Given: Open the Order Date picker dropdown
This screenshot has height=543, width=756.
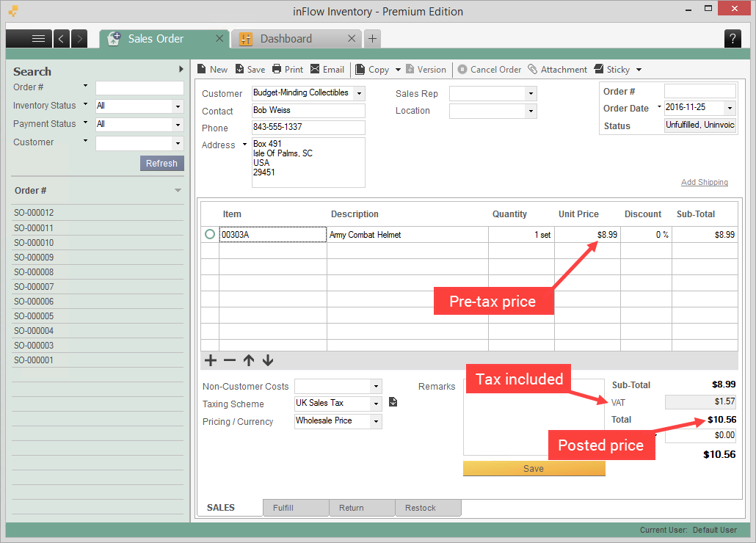Looking at the screenshot, I should point(730,108).
